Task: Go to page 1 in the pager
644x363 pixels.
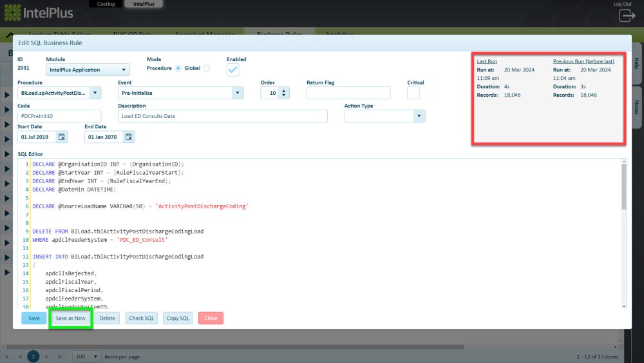Action: click(33, 357)
